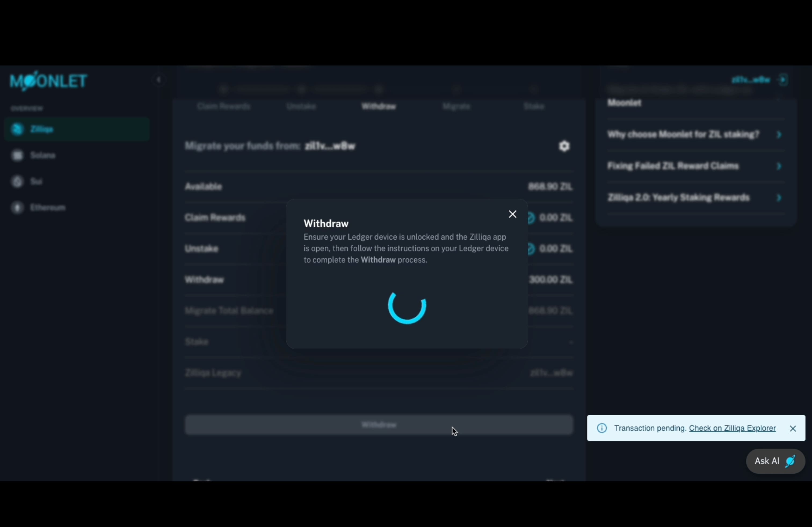Switch to the Stake tab

tap(534, 106)
